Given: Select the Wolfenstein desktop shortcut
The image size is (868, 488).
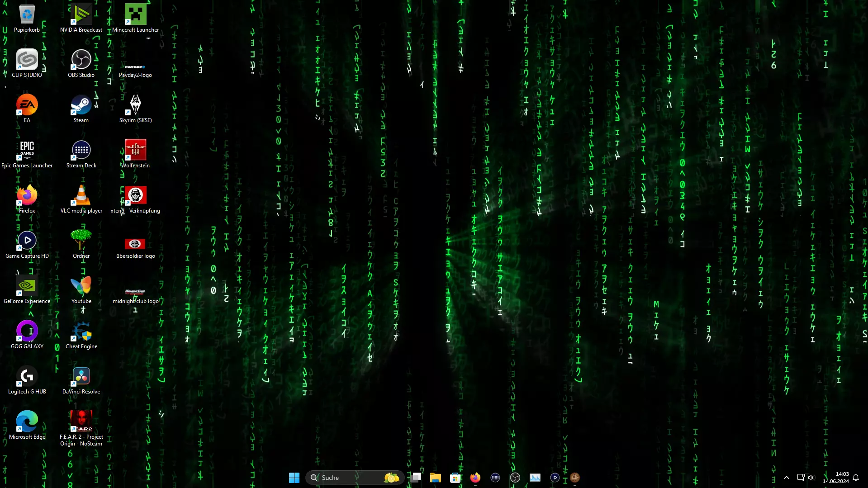Looking at the screenshot, I should tap(135, 154).
